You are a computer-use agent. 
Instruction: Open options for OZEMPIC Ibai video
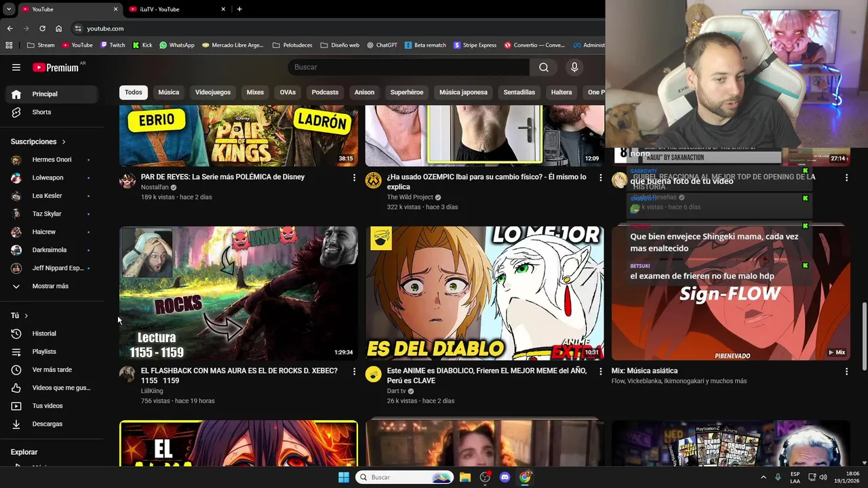[x=600, y=178]
